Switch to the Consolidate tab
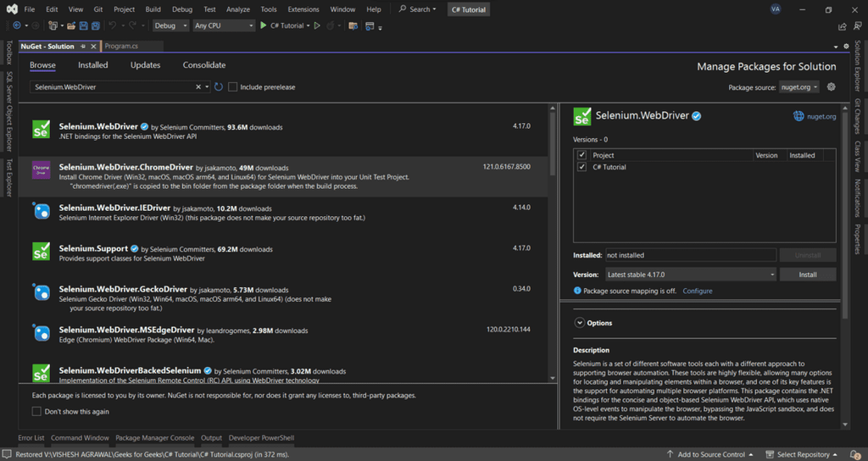 point(204,64)
